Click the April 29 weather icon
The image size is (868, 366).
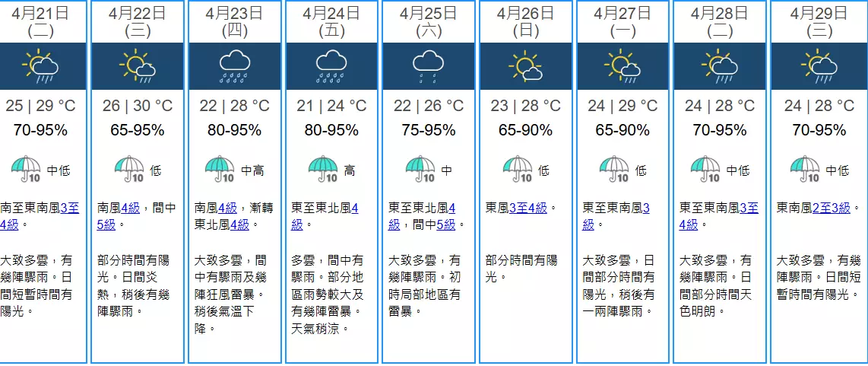click(x=816, y=67)
